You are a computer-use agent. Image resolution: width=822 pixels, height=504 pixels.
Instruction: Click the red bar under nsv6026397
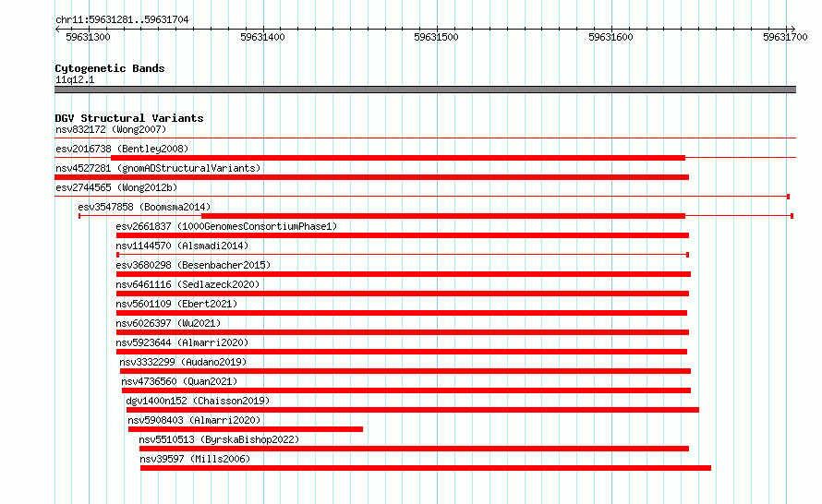[402, 332]
